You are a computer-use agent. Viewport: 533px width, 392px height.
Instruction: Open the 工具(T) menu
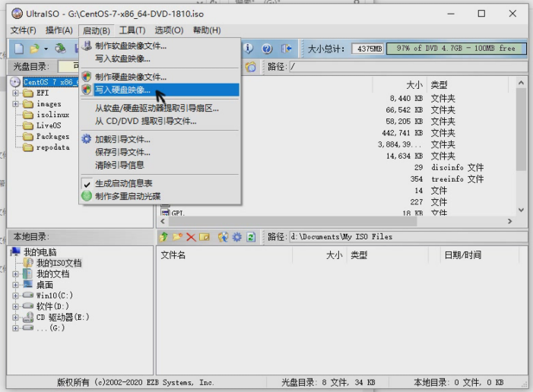click(132, 30)
